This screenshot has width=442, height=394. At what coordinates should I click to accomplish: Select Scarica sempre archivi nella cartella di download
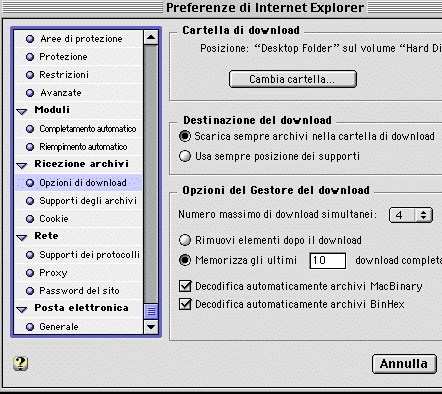185,136
